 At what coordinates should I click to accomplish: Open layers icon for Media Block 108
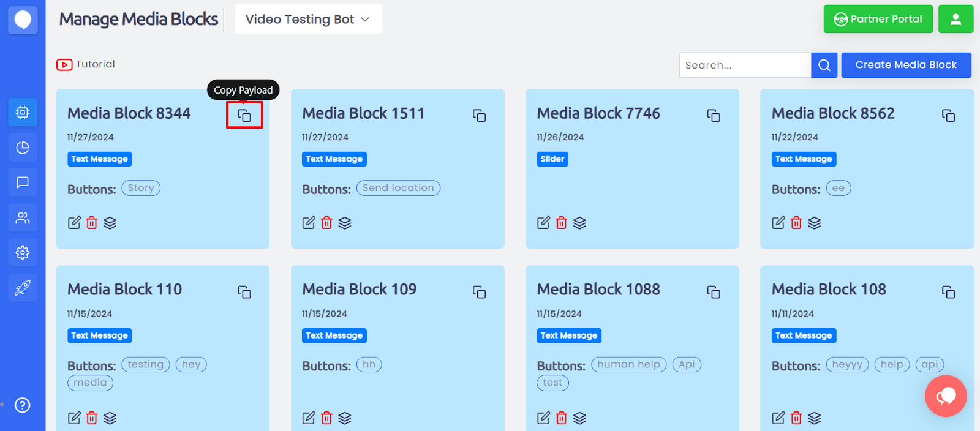(x=814, y=418)
